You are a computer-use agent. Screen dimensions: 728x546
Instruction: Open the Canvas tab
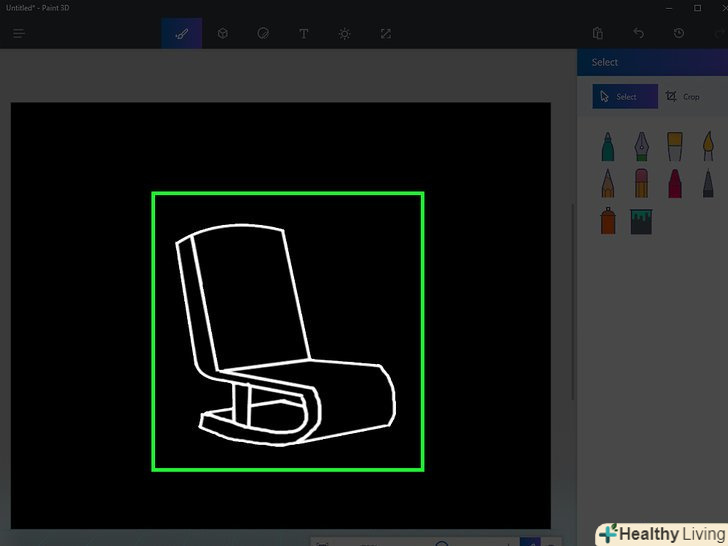pyautogui.click(x=385, y=33)
